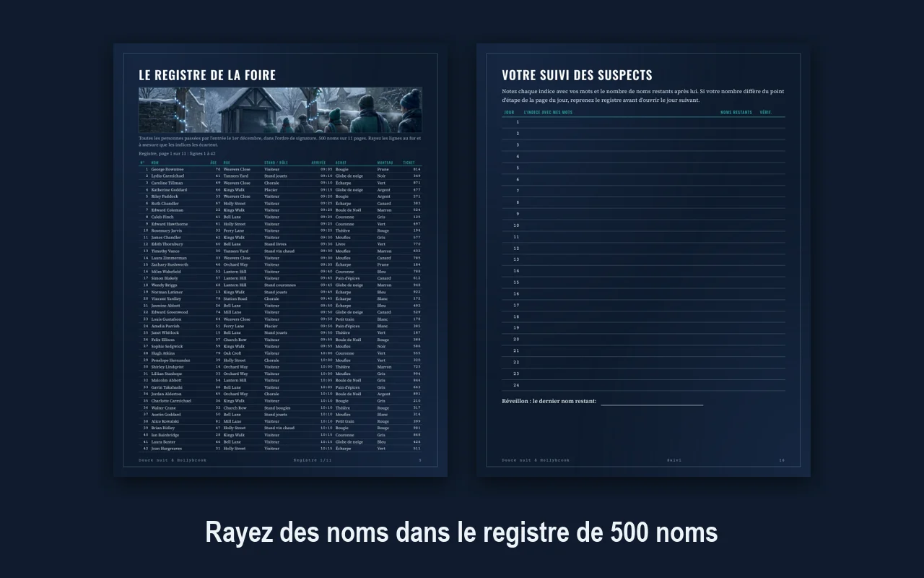The height and width of the screenshot is (578, 924).
Task: Click the "L'indice avec mes mots" tracker header
Action: pos(548,113)
